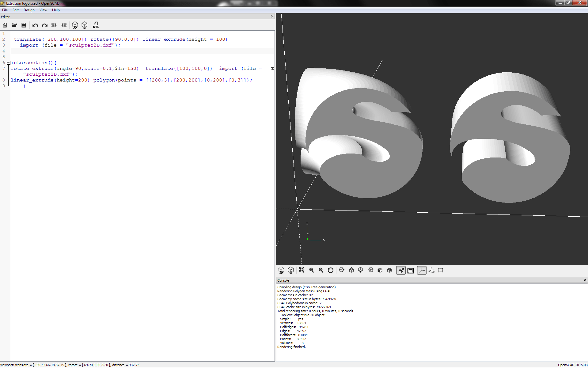
Task: Toggle the Orthogonal projection button
Action: (x=411, y=270)
